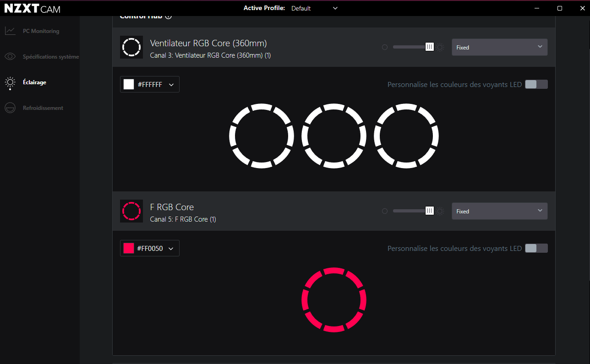The height and width of the screenshot is (364, 590).
Task: Click the #FF0050 red color swatch
Action: coord(129,249)
